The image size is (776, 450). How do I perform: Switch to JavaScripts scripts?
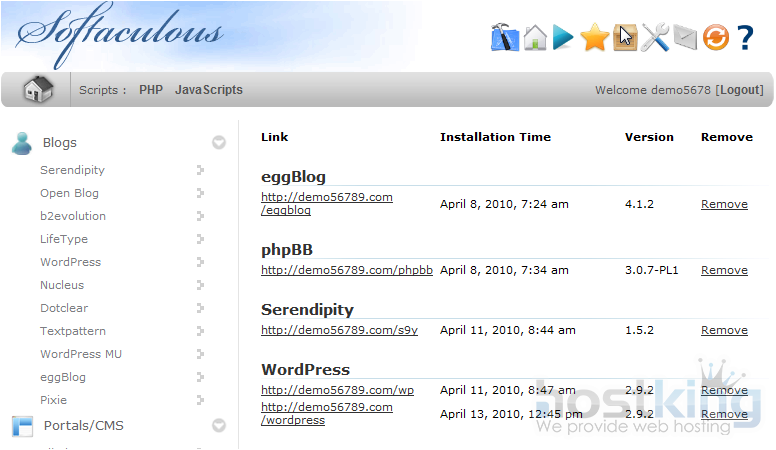(x=208, y=90)
